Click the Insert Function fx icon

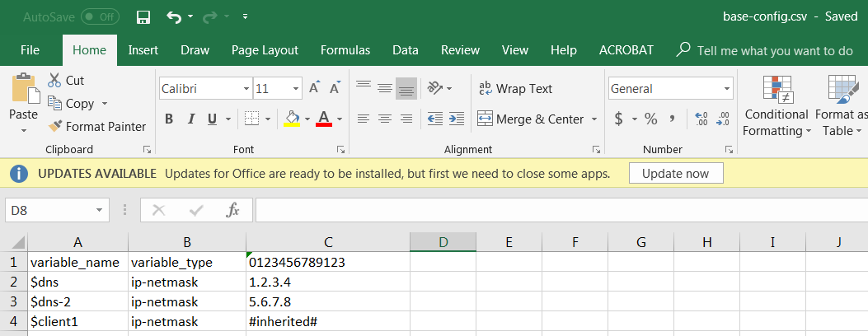tap(233, 211)
